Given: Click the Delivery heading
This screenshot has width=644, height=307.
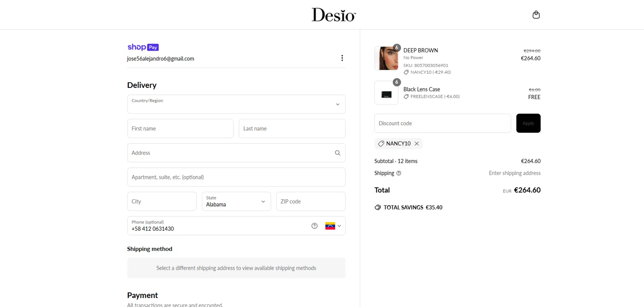Looking at the screenshot, I should 142,85.
